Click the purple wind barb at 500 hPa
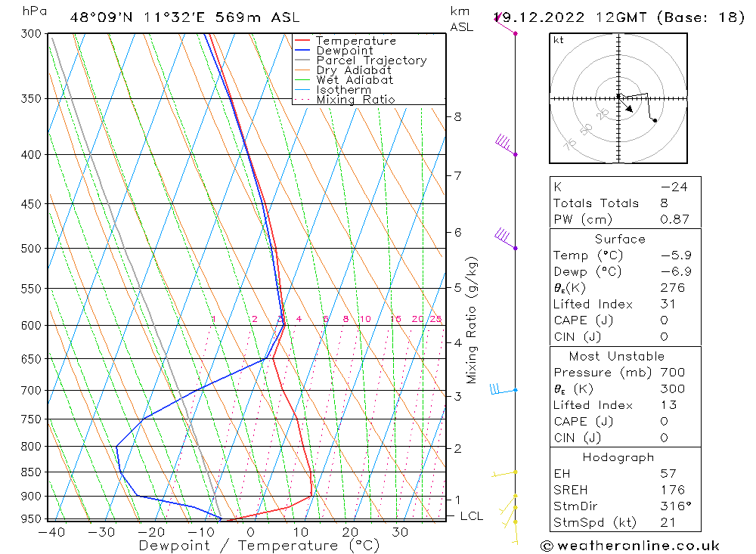756x554 pixels. 507,238
